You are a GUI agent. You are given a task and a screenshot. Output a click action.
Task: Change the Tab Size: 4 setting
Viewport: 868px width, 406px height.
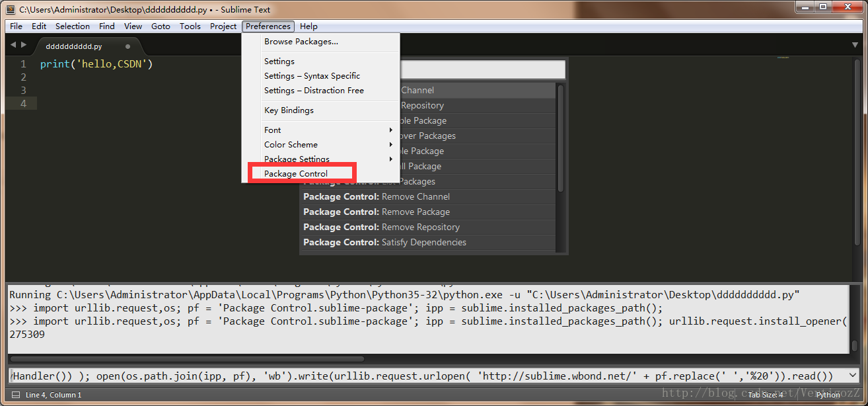click(x=765, y=395)
